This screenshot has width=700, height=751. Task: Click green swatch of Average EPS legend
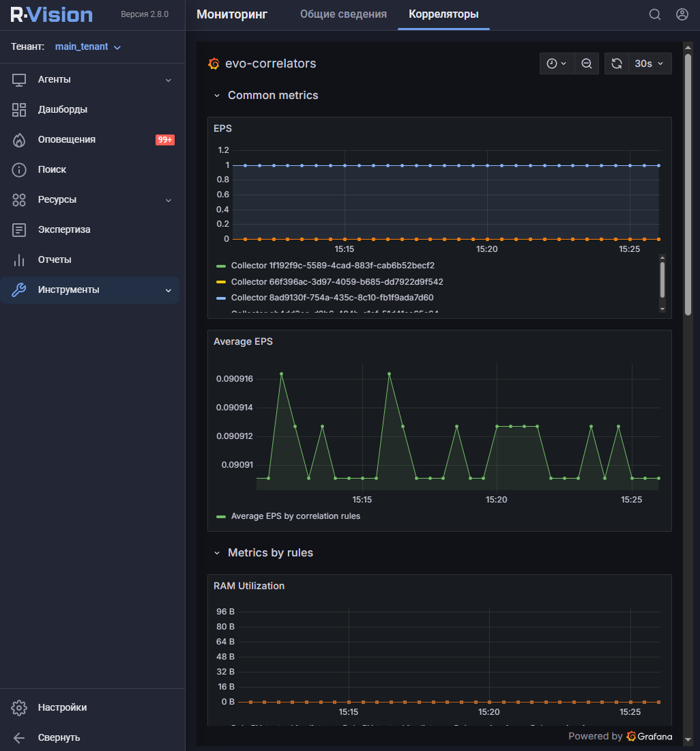(x=221, y=517)
